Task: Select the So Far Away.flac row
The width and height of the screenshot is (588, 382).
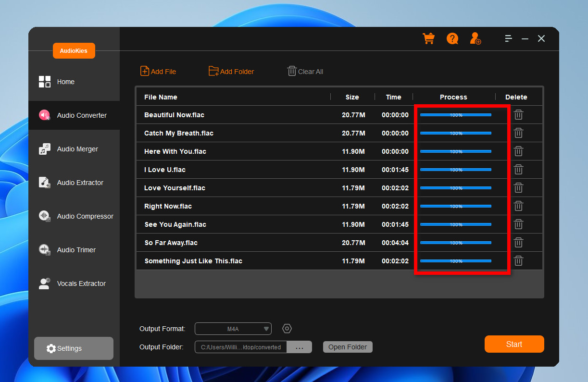Action: (x=339, y=243)
